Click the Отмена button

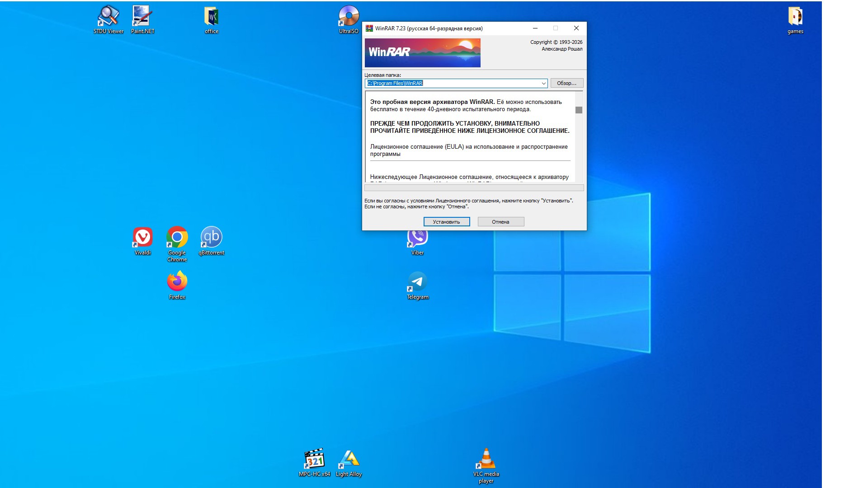501,222
